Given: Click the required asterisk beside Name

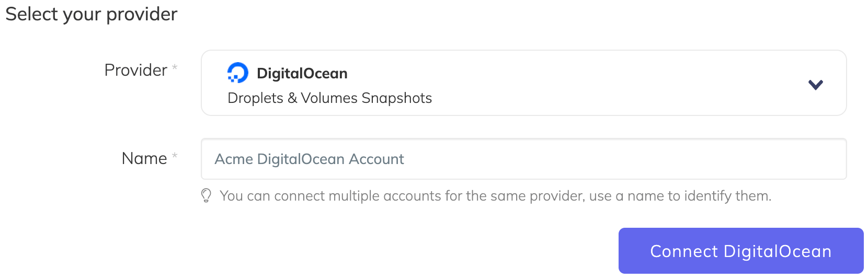Looking at the screenshot, I should [175, 156].
